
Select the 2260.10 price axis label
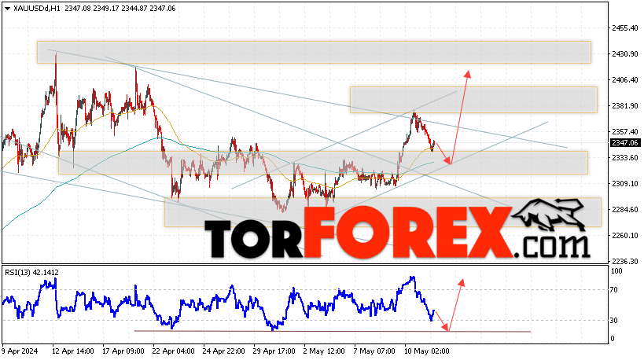tap(624, 235)
